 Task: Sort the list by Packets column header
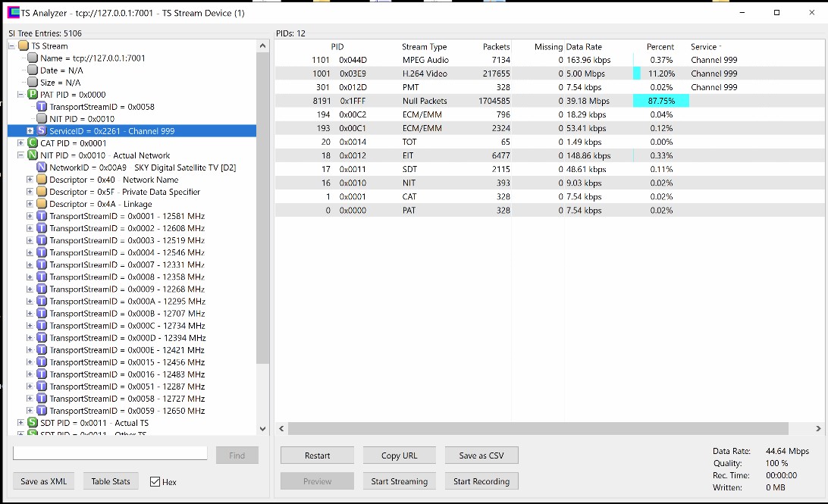click(496, 47)
